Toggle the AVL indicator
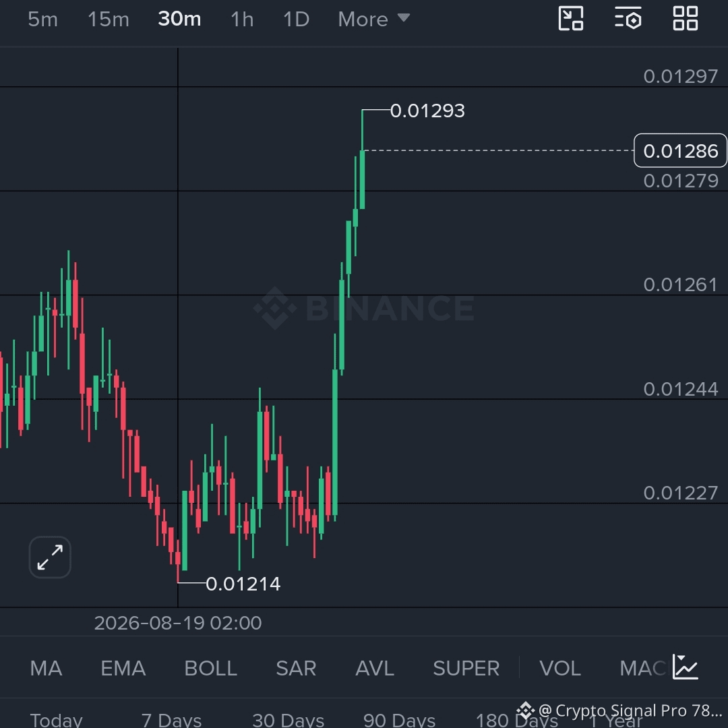 tap(375, 669)
